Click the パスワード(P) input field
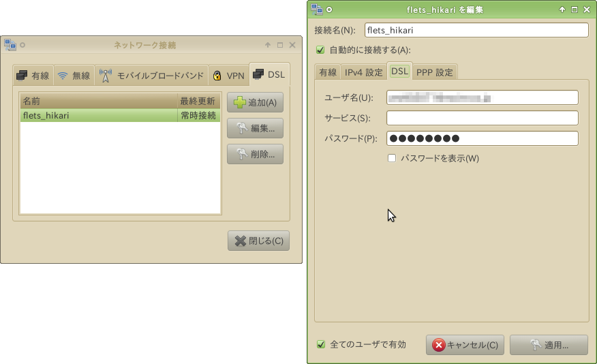The width and height of the screenshot is (597, 364). click(x=483, y=138)
